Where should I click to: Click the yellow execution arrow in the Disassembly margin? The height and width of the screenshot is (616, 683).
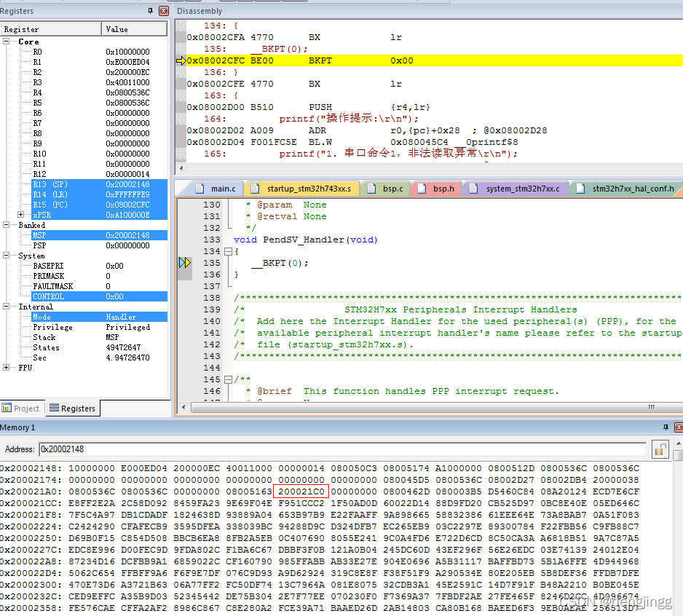[x=180, y=60]
